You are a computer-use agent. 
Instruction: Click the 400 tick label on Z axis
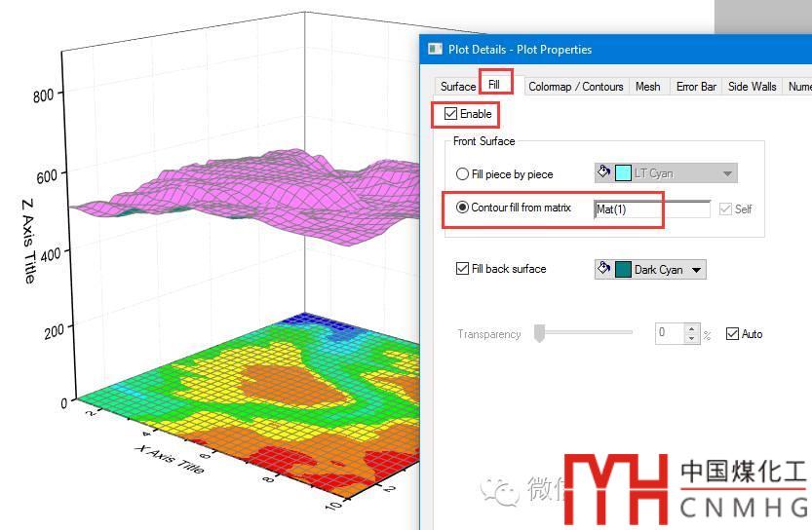coord(51,254)
